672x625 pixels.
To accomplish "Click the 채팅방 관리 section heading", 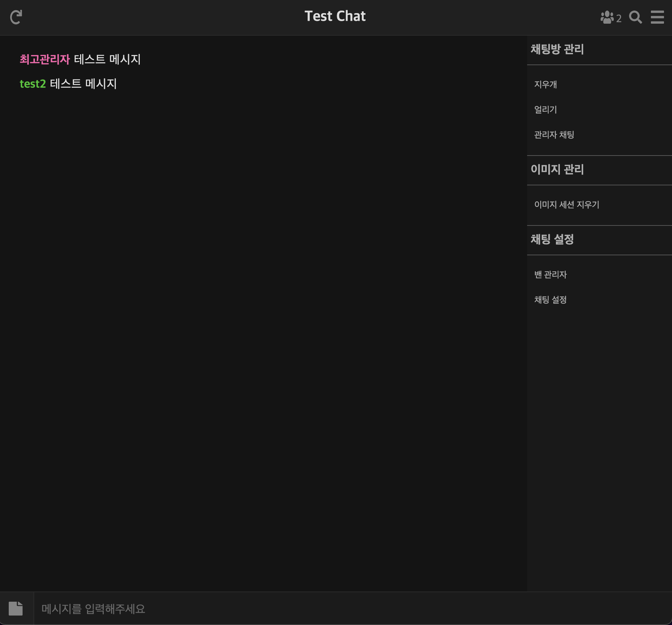I will [557, 49].
